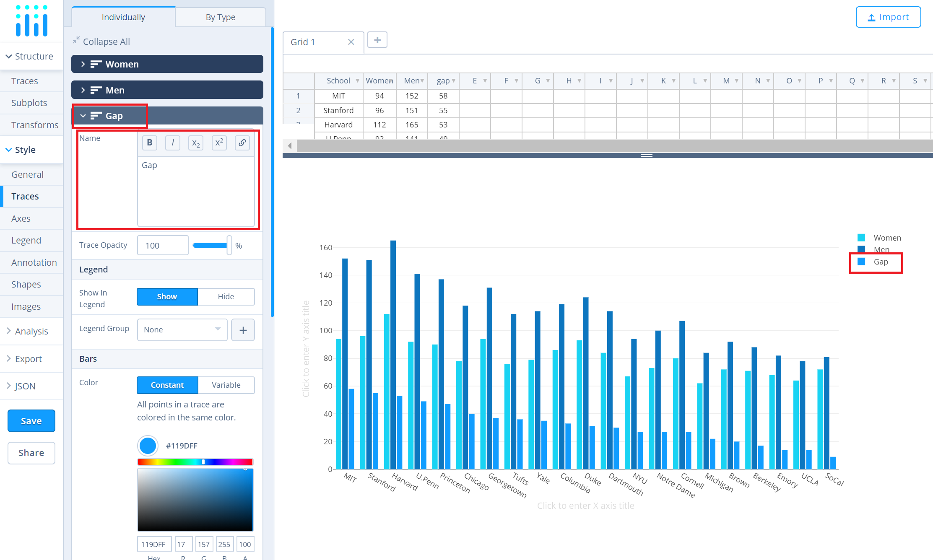Add a new legend group with plus
This screenshot has height=560, width=933.
(x=243, y=330)
